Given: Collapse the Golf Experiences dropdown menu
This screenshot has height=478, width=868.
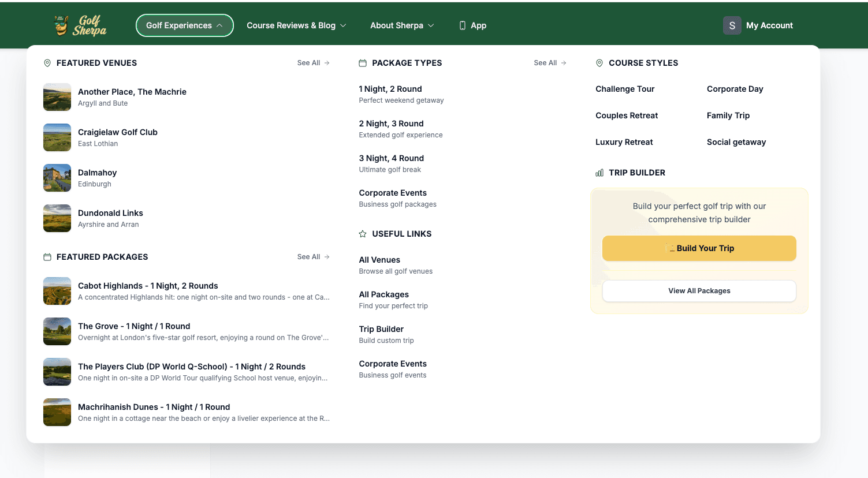Looking at the screenshot, I should tap(184, 25).
